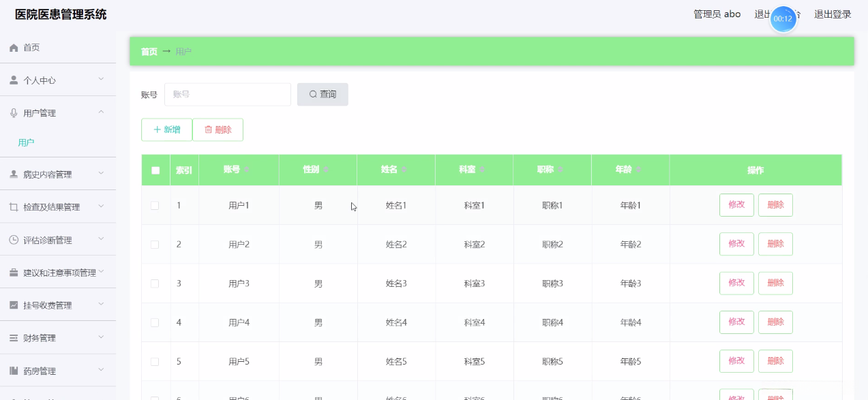Click the briefcase icon beside 建议和注意事项管理
Image resolution: width=868 pixels, height=400 pixels.
pyautogui.click(x=14, y=273)
